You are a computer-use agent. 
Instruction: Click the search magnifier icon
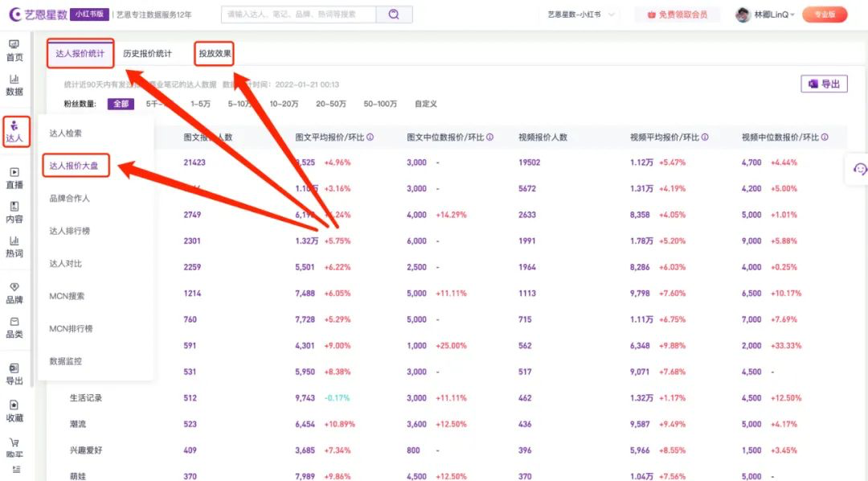(392, 14)
